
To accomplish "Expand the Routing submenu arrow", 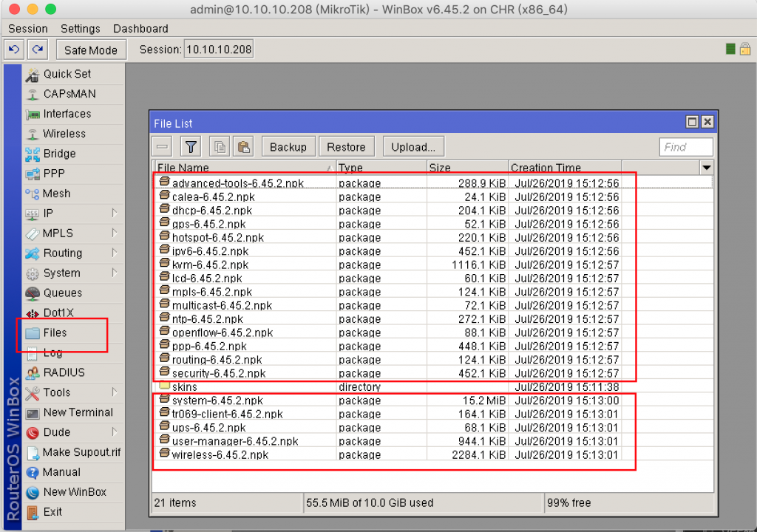I will tap(115, 253).
